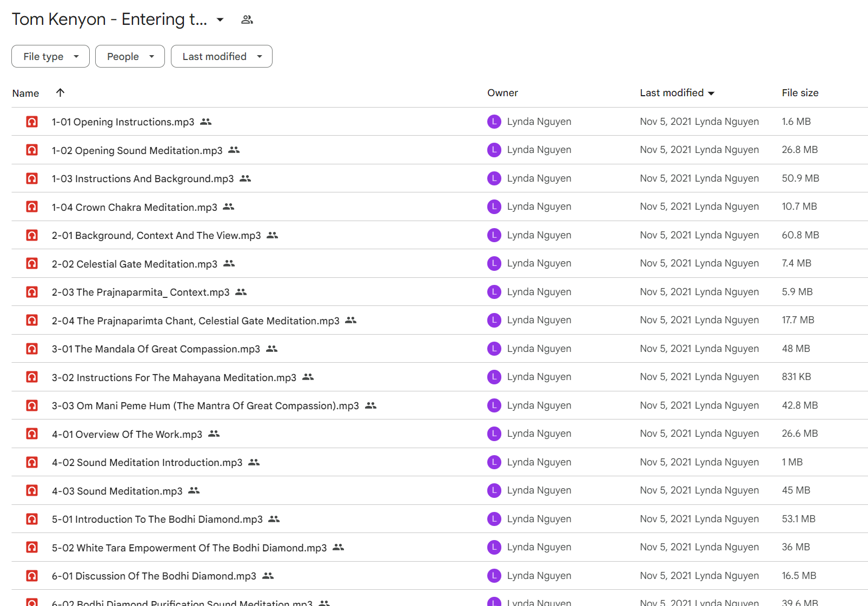This screenshot has height=606, width=868.
Task: Select file 1-02 Opening Sound Meditation.mp3
Action: pyautogui.click(x=439, y=150)
